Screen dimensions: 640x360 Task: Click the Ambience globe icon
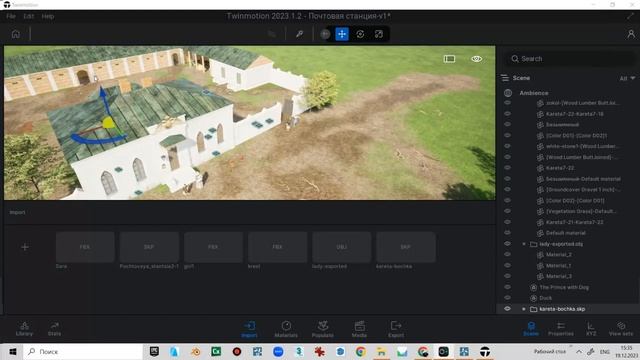tap(508, 93)
